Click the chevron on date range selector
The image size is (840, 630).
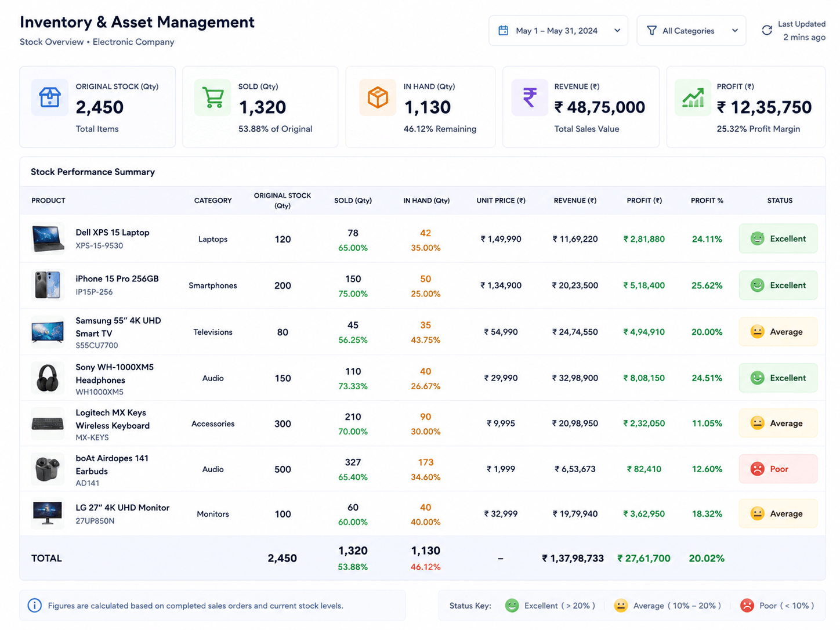point(617,30)
